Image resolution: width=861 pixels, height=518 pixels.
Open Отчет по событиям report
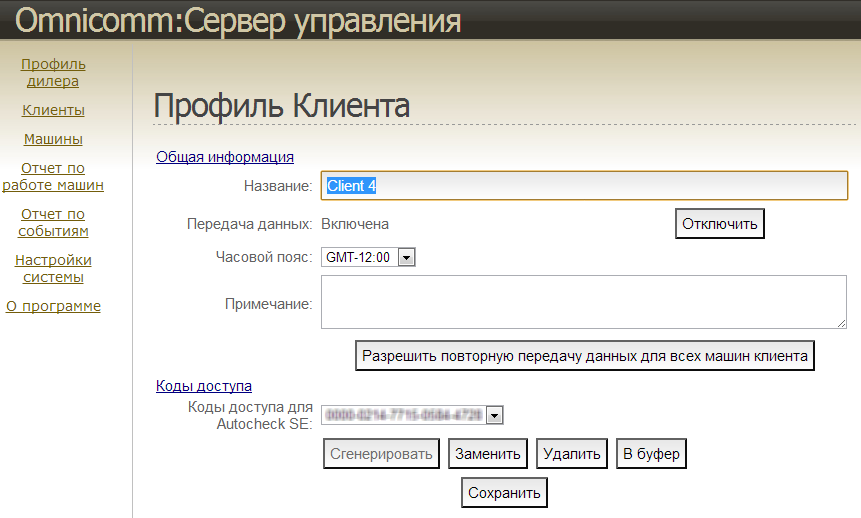click(x=53, y=222)
